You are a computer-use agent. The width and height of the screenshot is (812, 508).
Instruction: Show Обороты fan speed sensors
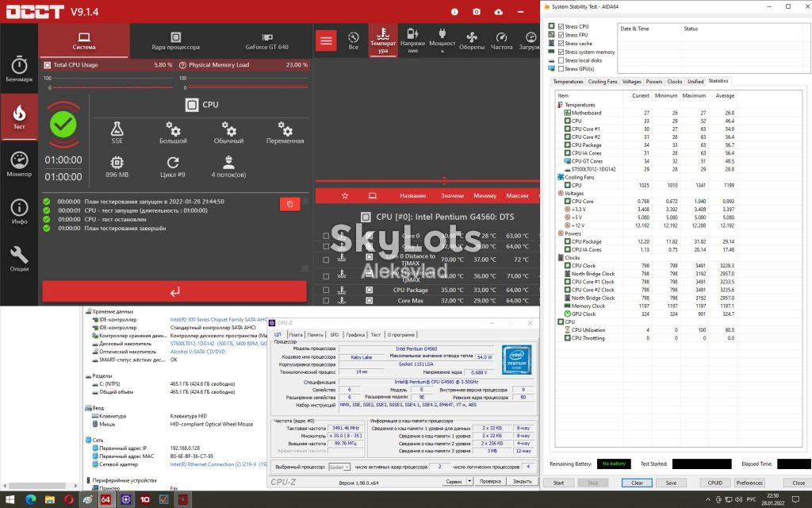[472, 40]
